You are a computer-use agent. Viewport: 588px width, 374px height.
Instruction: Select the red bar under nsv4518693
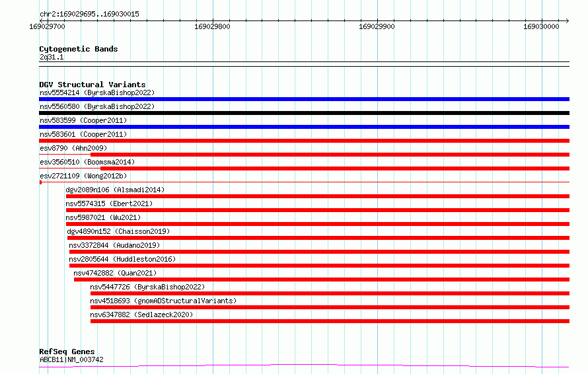click(x=330, y=307)
